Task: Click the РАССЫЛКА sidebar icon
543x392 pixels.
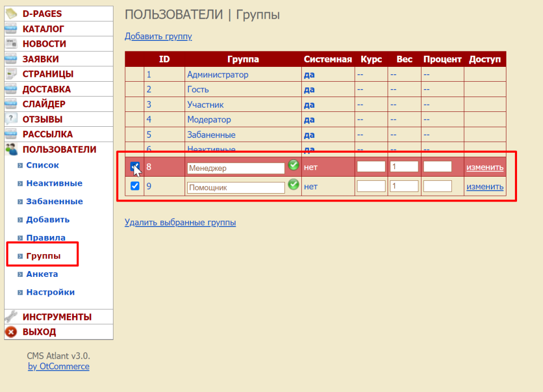Action: 11,134
